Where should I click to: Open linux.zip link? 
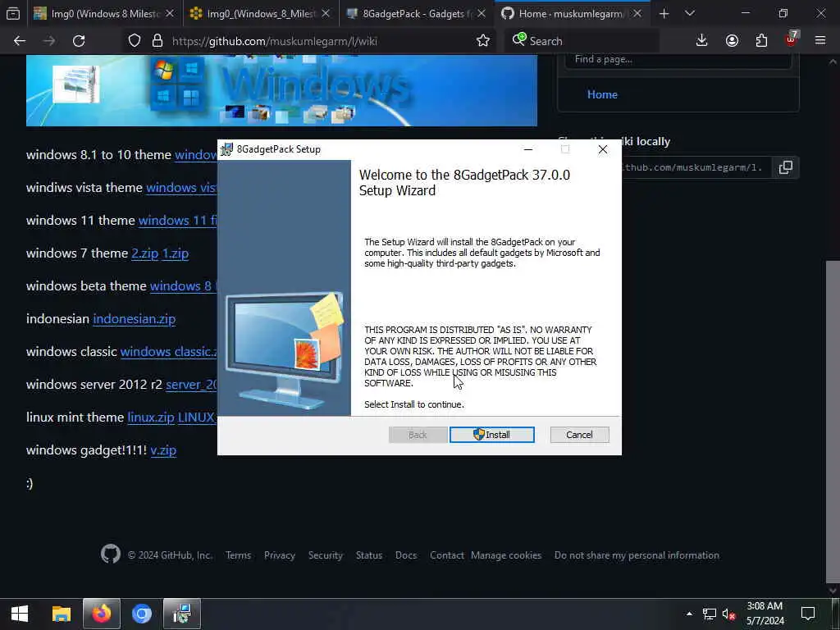pyautogui.click(x=151, y=418)
